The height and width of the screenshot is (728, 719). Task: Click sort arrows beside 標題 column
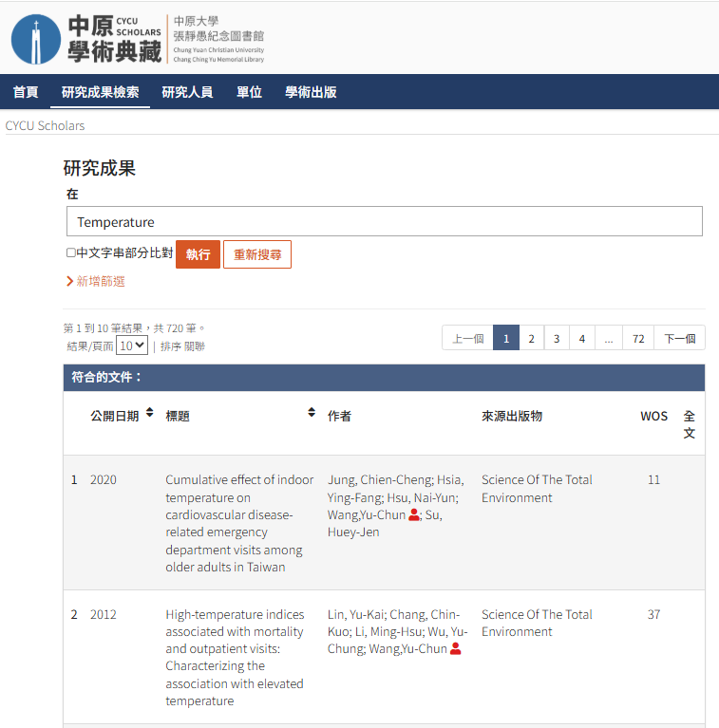tap(311, 413)
